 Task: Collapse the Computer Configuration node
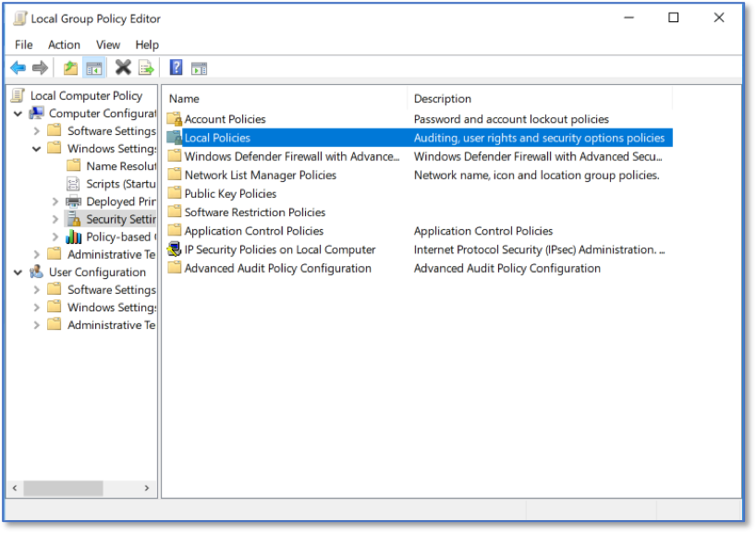[x=18, y=114]
